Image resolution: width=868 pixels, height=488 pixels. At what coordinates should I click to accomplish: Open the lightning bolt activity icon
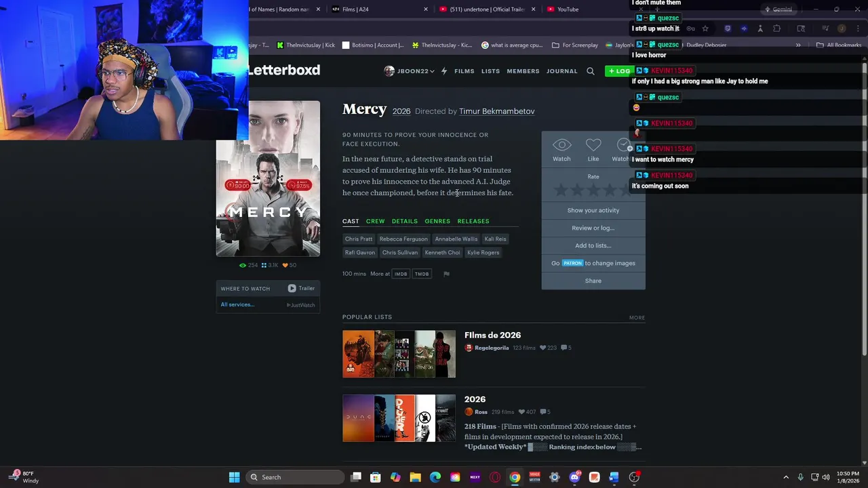[x=444, y=71]
